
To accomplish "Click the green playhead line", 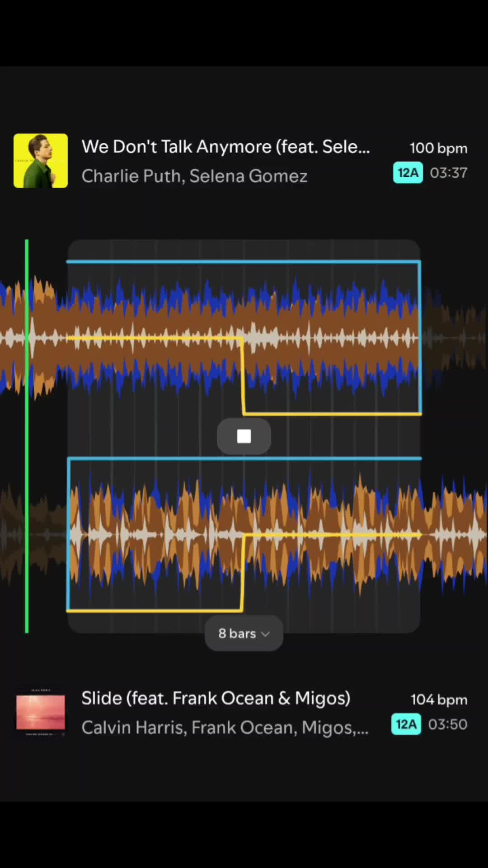I will point(27,436).
